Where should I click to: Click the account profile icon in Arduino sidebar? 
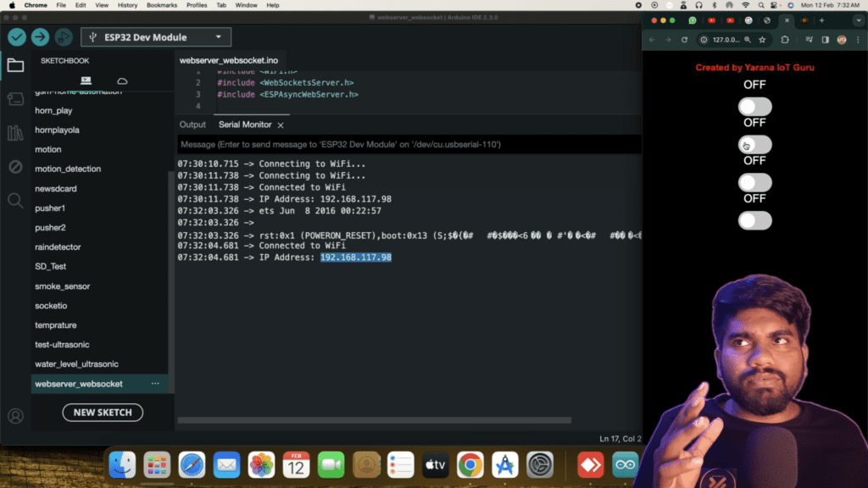[x=15, y=416]
